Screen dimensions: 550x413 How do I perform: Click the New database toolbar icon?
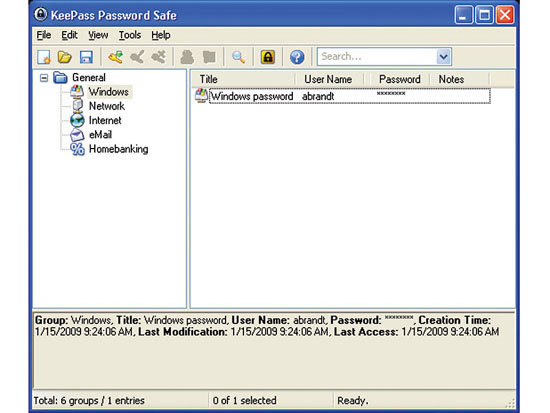point(44,57)
